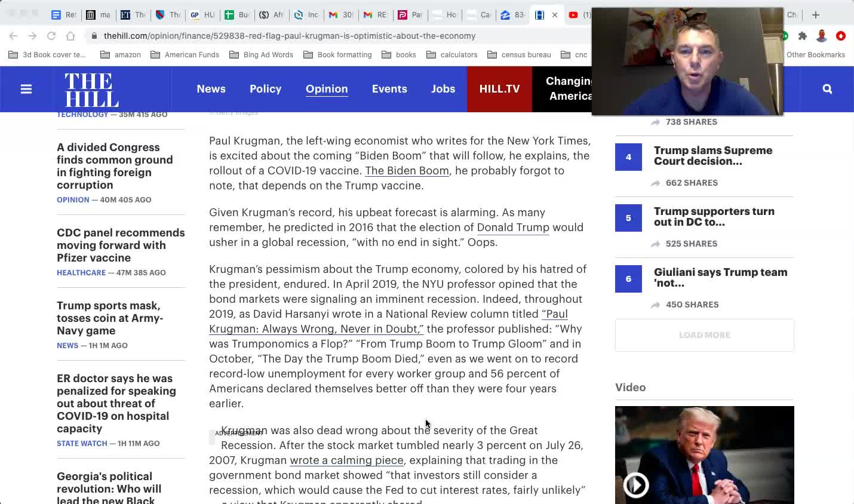
Task: Click the padlock site info icon
Action: (94, 36)
